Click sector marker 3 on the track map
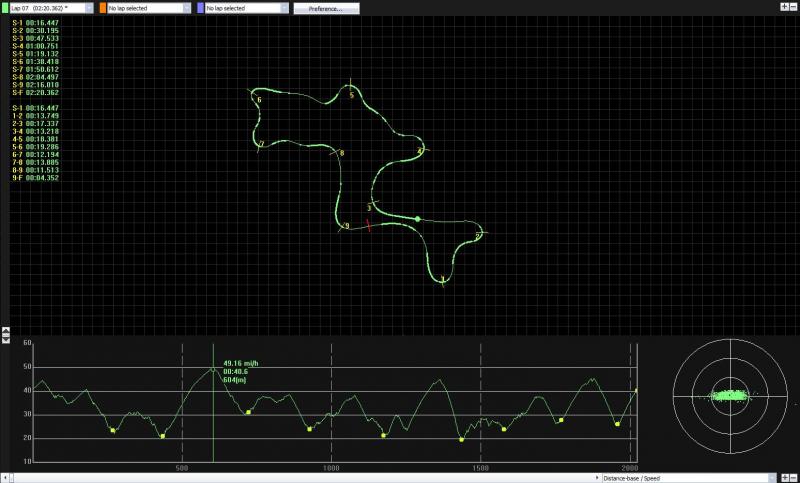800x483 pixels. [370, 206]
